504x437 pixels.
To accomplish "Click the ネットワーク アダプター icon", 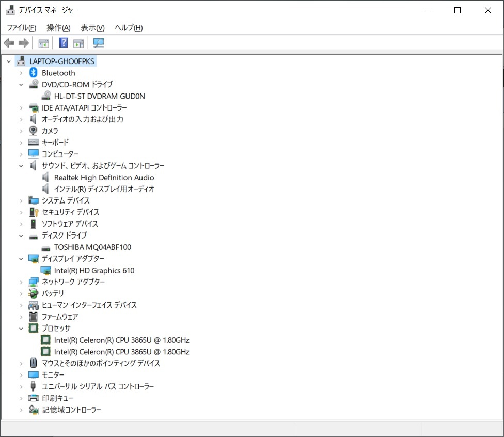I will (x=34, y=282).
